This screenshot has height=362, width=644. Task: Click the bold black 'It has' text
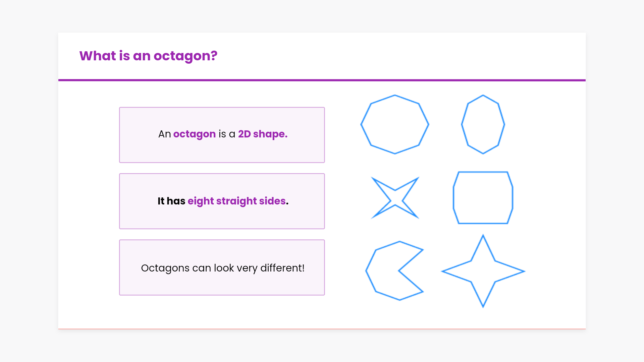pos(171,201)
